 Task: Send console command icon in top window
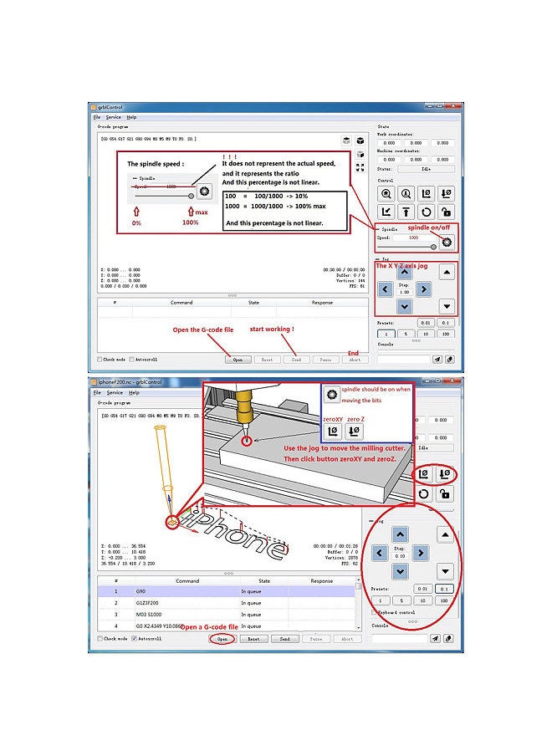(437, 360)
